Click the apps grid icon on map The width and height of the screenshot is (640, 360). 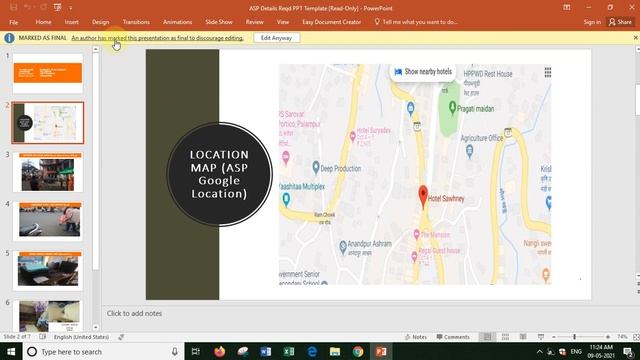click(x=548, y=72)
